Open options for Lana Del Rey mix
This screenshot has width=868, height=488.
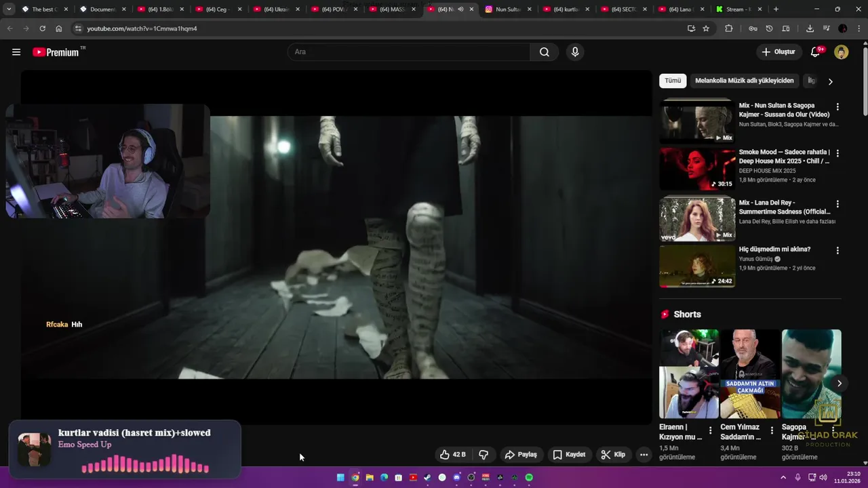(x=837, y=203)
